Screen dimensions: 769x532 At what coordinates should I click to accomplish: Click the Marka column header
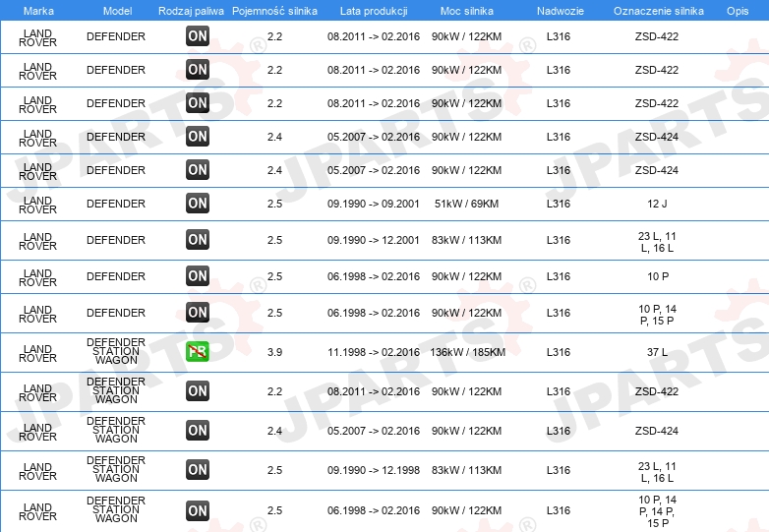click(x=38, y=11)
